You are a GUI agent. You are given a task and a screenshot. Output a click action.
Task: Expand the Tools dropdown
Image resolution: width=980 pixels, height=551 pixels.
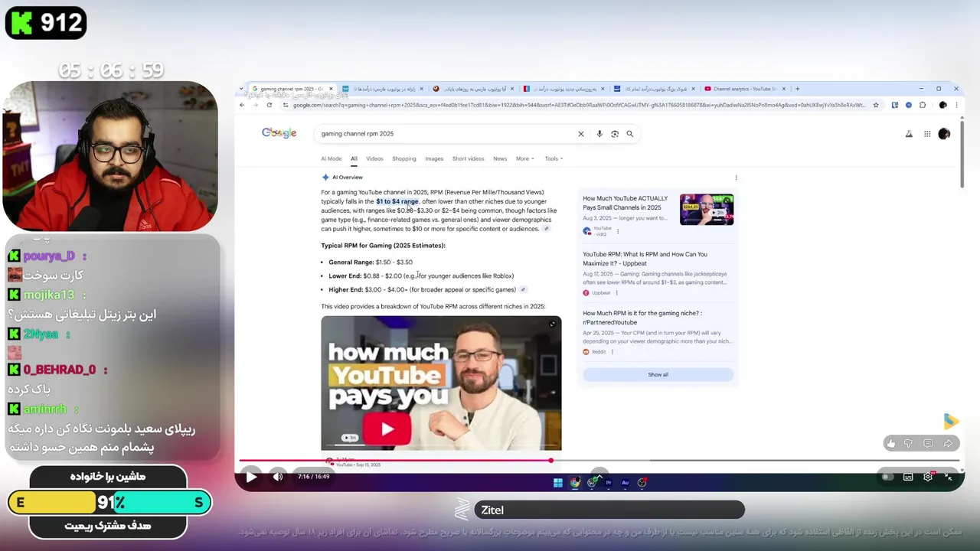554,158
